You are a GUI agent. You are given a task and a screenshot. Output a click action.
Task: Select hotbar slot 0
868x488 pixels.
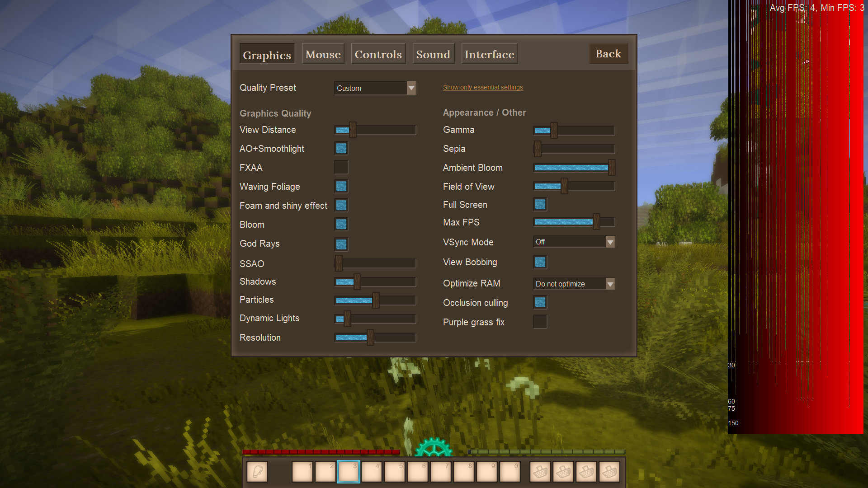510,472
